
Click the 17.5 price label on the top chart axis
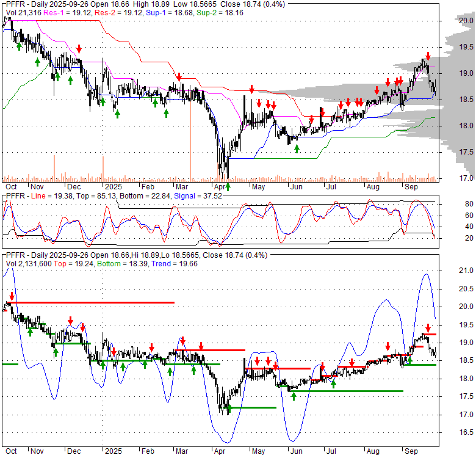pos(466,152)
